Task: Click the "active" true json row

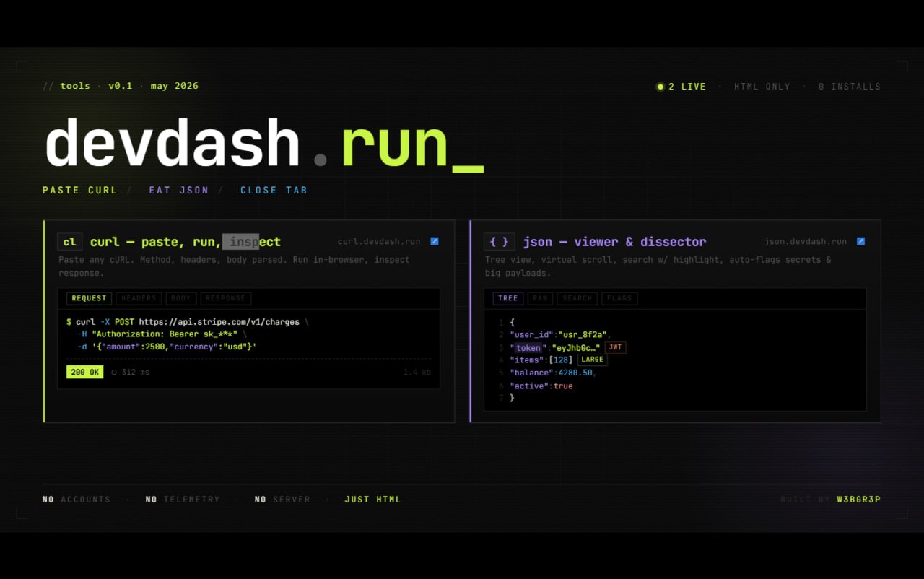Action: (541, 386)
